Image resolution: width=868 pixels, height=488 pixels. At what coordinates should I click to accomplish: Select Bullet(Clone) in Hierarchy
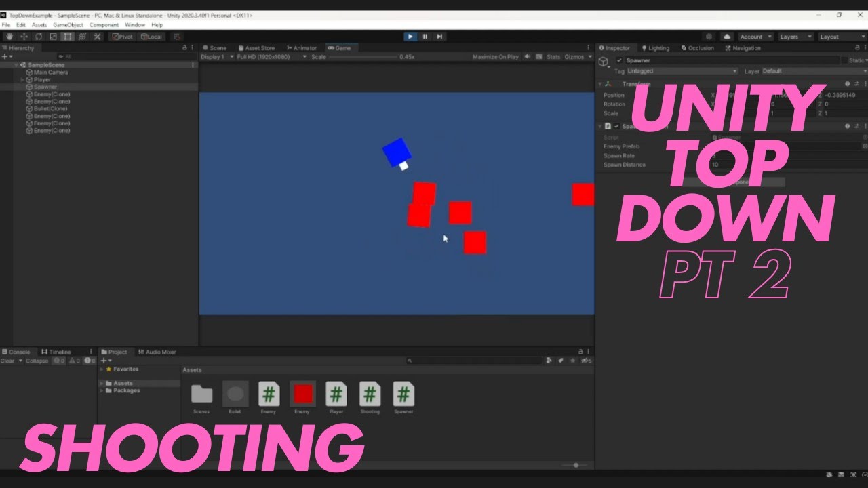pos(50,108)
